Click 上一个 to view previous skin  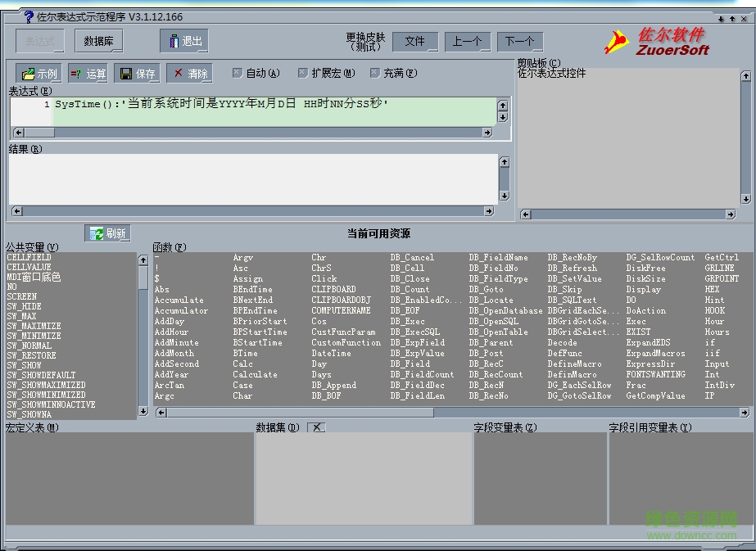tap(469, 41)
